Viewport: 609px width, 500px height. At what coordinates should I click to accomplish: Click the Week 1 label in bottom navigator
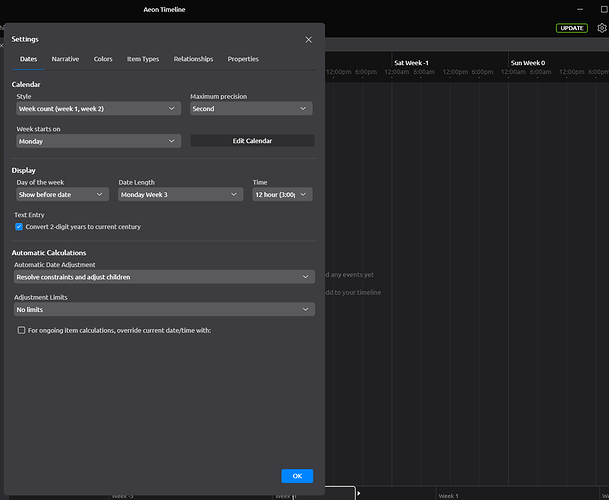[448, 496]
